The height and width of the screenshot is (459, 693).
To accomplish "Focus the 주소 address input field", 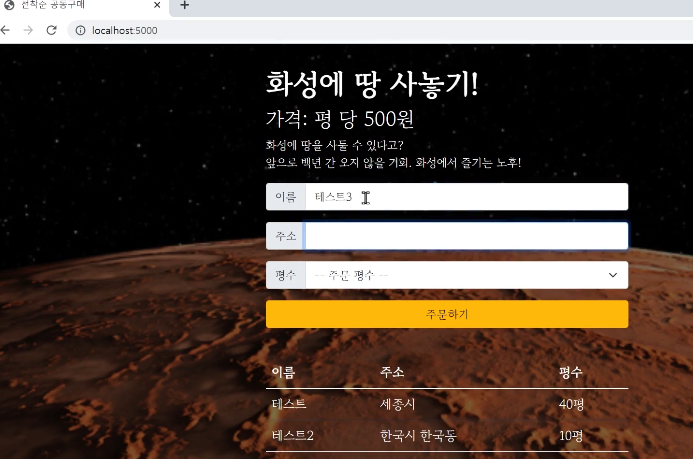I will (x=466, y=236).
